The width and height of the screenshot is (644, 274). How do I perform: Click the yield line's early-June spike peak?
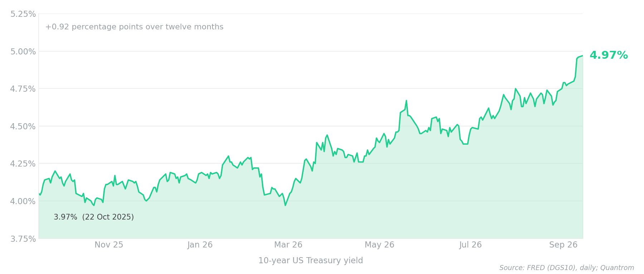[x=406, y=101]
